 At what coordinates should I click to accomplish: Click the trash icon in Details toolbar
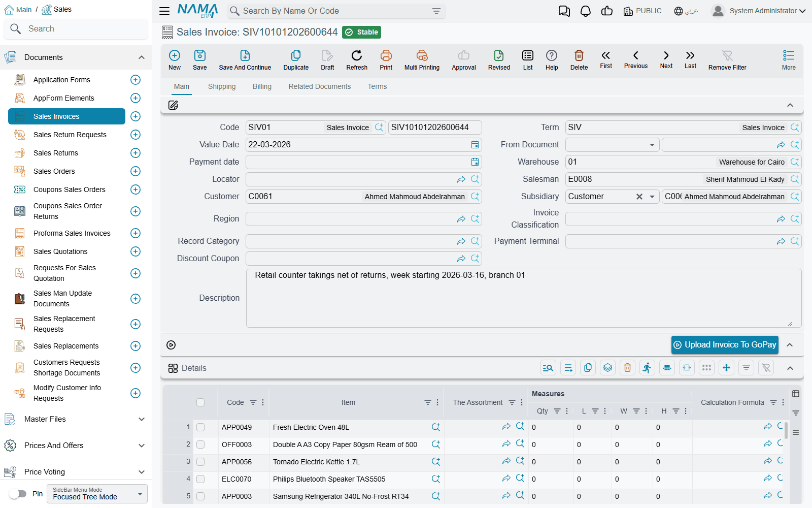coord(628,368)
